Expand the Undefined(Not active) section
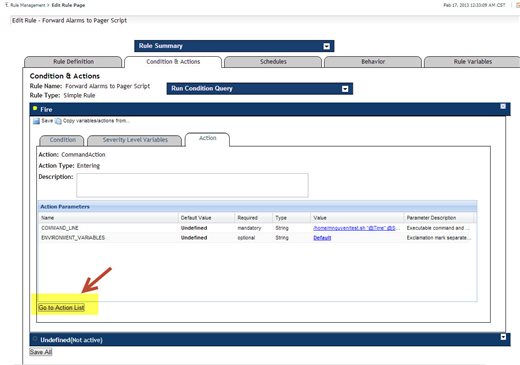520x365 pixels. pyautogui.click(x=503, y=337)
